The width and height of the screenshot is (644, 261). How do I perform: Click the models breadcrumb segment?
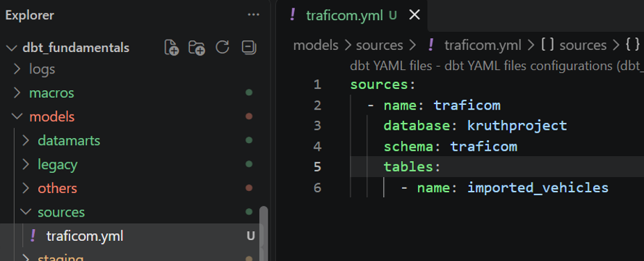tap(316, 45)
